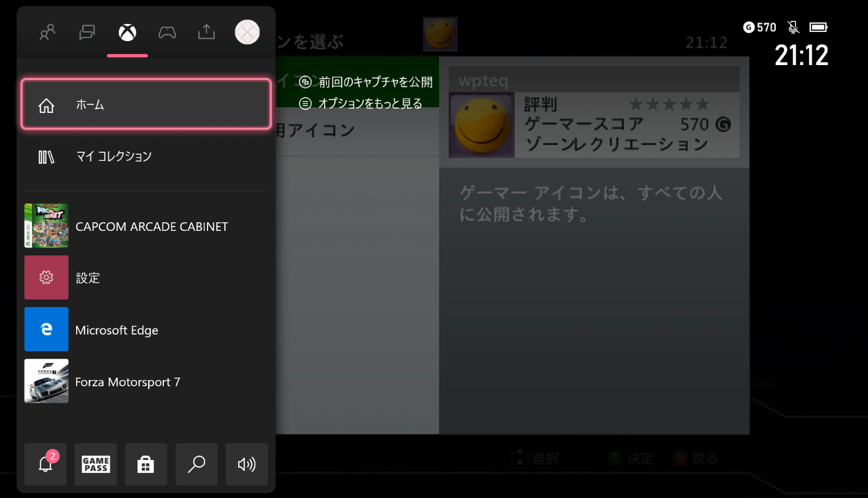This screenshot has width=868, height=498.
Task: Click the Microsoft Edge logo tile
Action: tap(46, 329)
